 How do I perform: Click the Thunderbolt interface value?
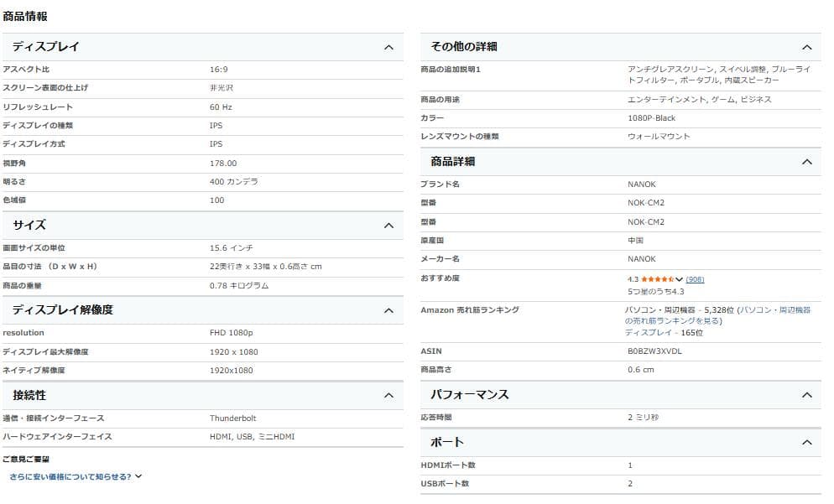[x=232, y=418]
